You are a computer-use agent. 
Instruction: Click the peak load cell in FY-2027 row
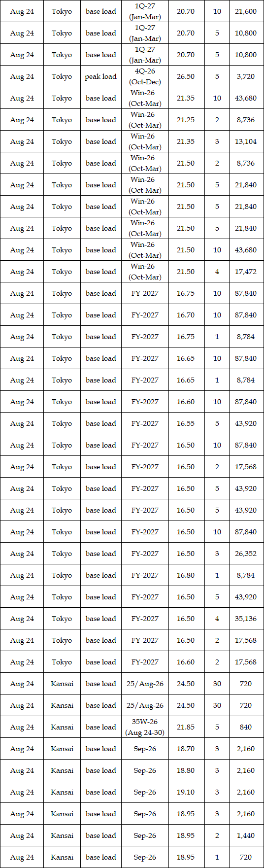click(x=101, y=423)
